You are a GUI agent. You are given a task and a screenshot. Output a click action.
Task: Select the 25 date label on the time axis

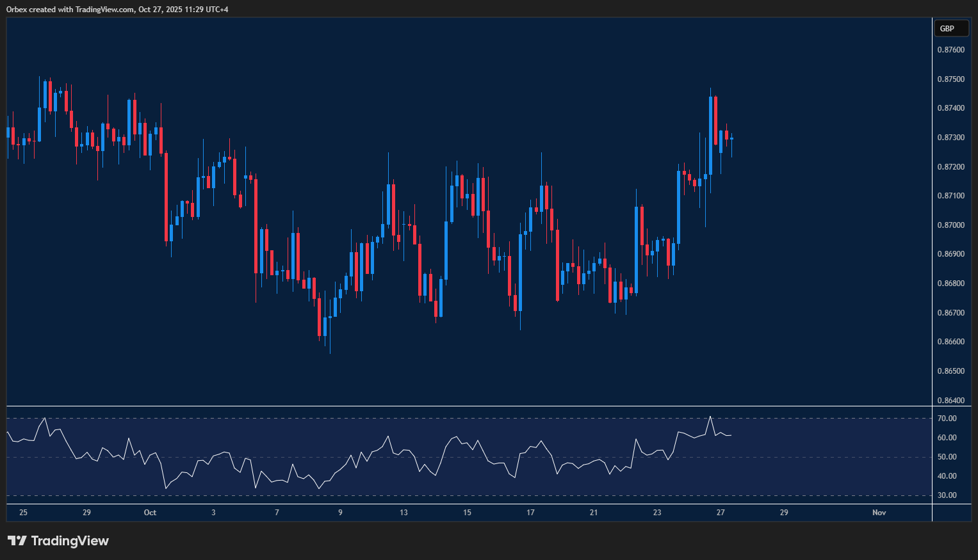(x=23, y=512)
